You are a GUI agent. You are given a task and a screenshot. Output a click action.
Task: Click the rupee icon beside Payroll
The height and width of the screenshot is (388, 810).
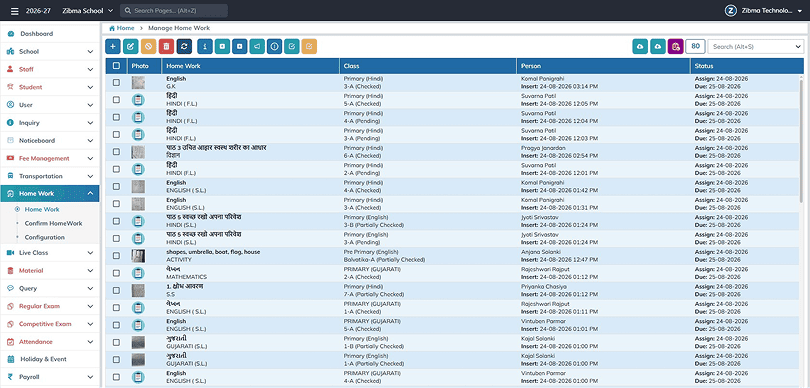10,377
